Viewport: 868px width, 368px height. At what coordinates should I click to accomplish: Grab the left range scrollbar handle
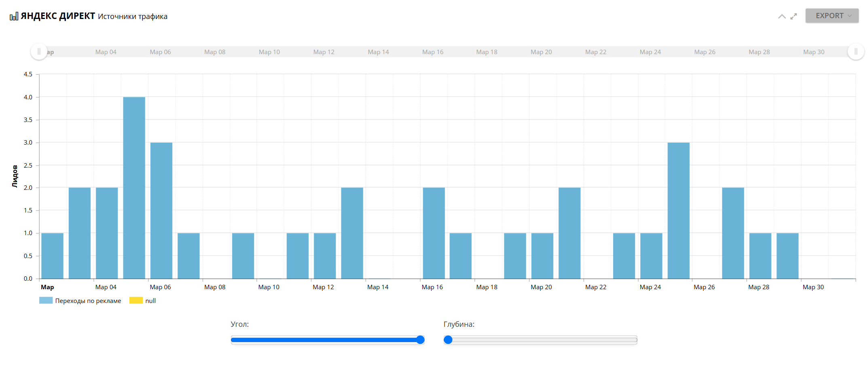39,52
